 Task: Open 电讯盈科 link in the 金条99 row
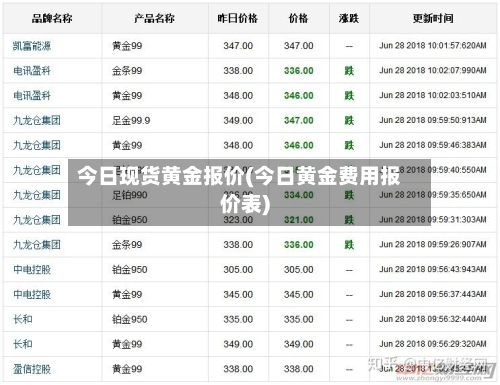click(32, 71)
